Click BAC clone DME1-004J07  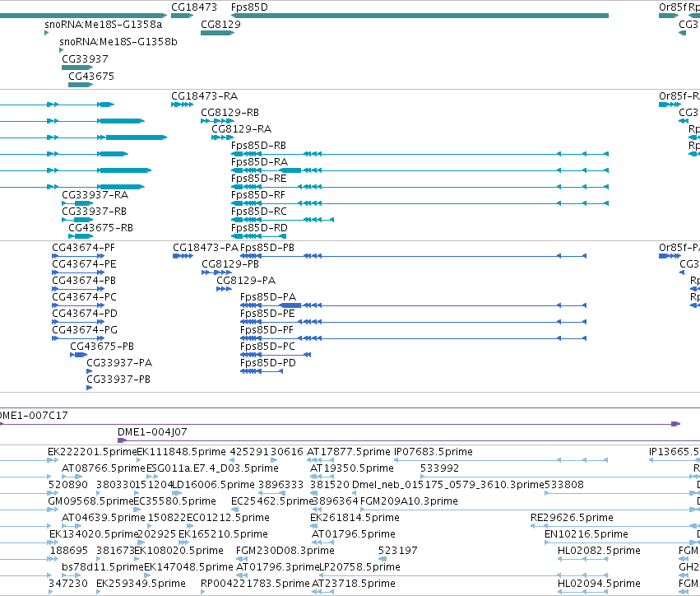coord(152,432)
